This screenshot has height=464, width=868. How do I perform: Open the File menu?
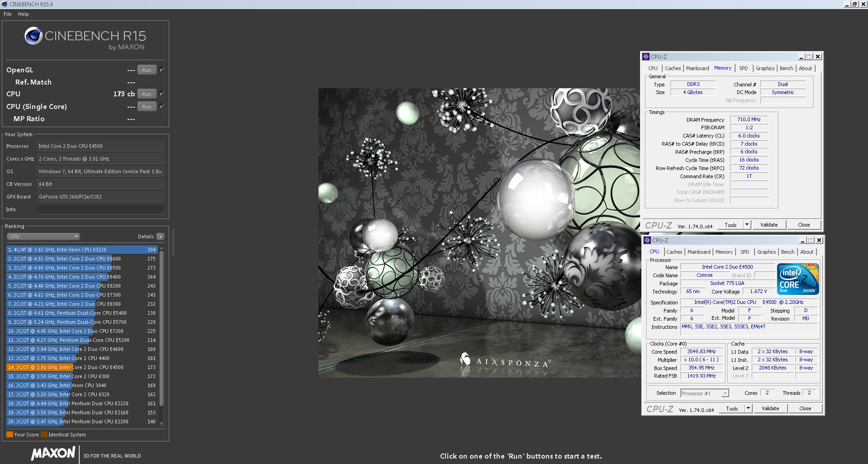(8, 14)
